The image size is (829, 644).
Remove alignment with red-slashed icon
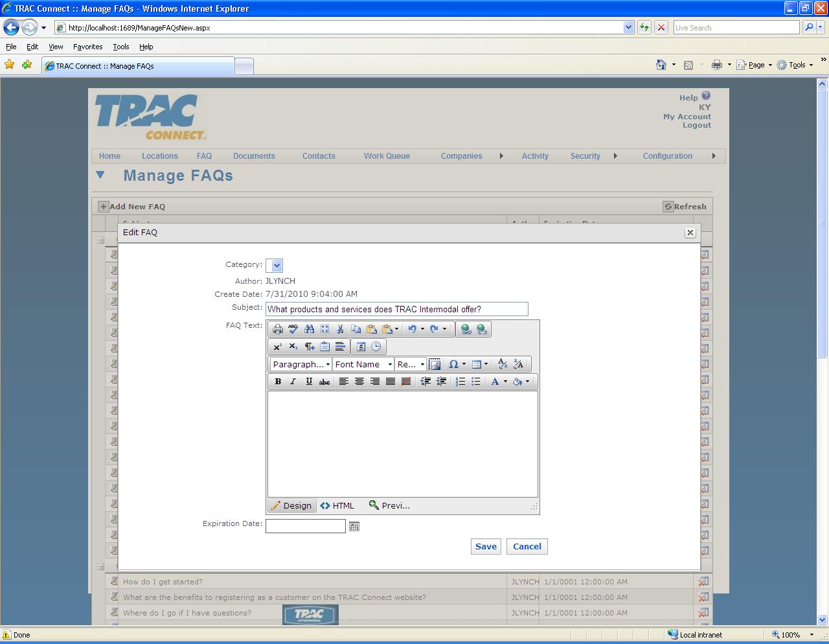[x=406, y=382]
